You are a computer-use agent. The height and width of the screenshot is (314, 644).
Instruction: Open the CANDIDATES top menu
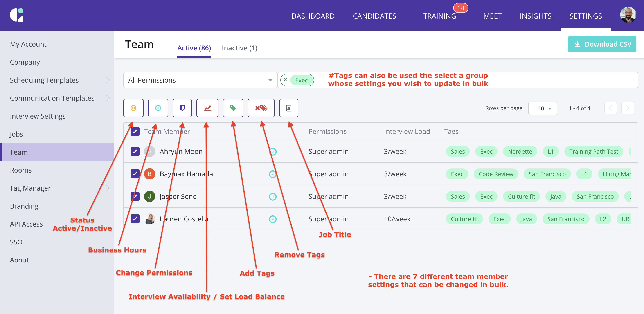pos(374,16)
